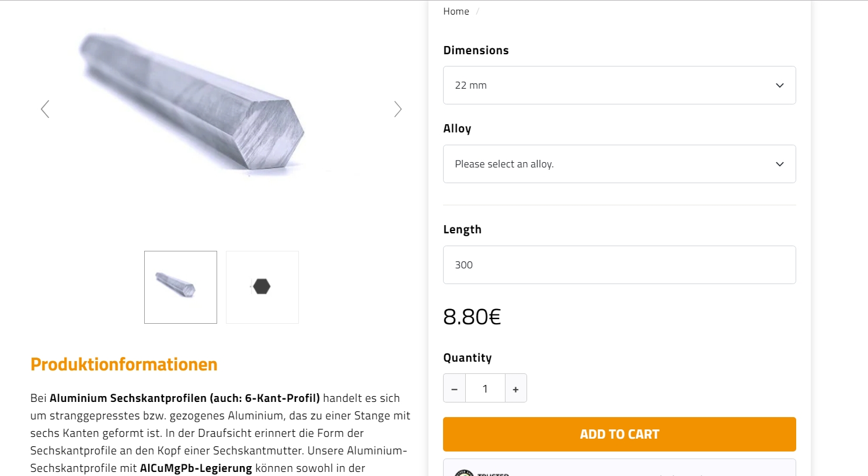Viewport: 868px width, 476px height.
Task: Click the bold AlCuMgPb-Legierung text
Action: tap(196, 468)
